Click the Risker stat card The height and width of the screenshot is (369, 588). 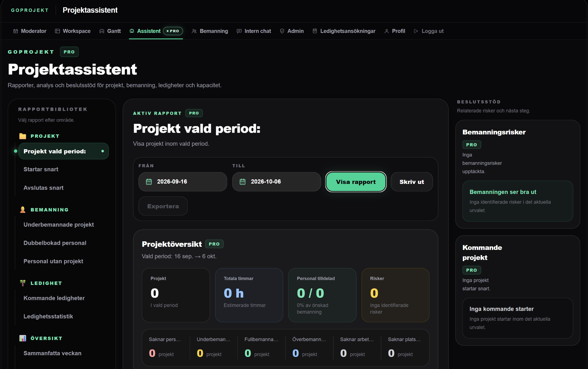(x=395, y=295)
